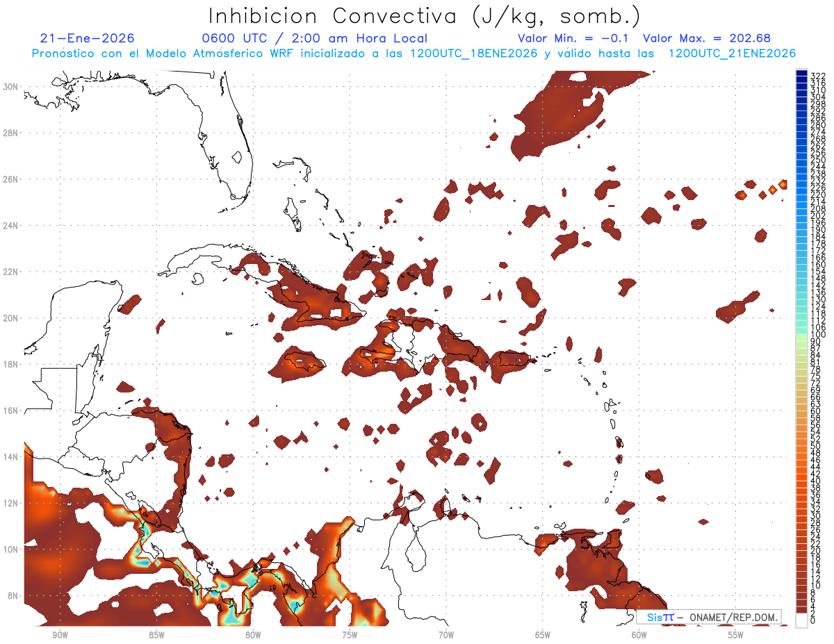Image resolution: width=834 pixels, height=644 pixels.
Task: Click the colorbar value label '202'
Action: pyautogui.click(x=818, y=215)
